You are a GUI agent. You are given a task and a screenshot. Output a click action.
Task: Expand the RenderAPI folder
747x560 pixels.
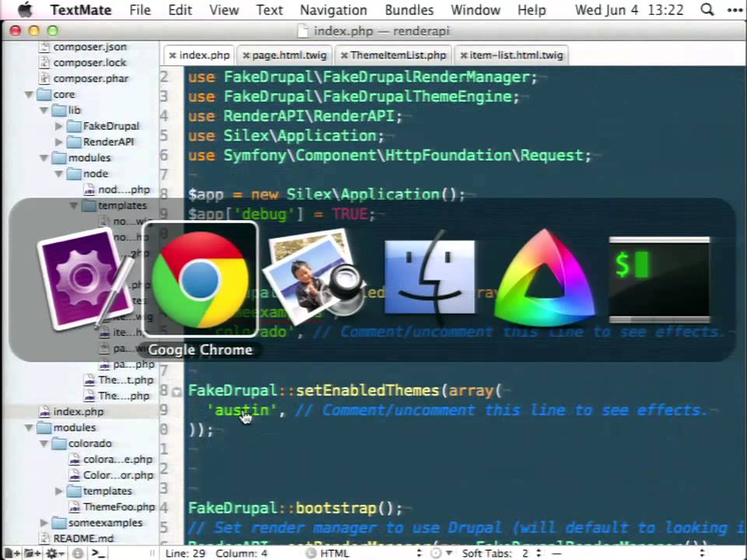point(58,142)
